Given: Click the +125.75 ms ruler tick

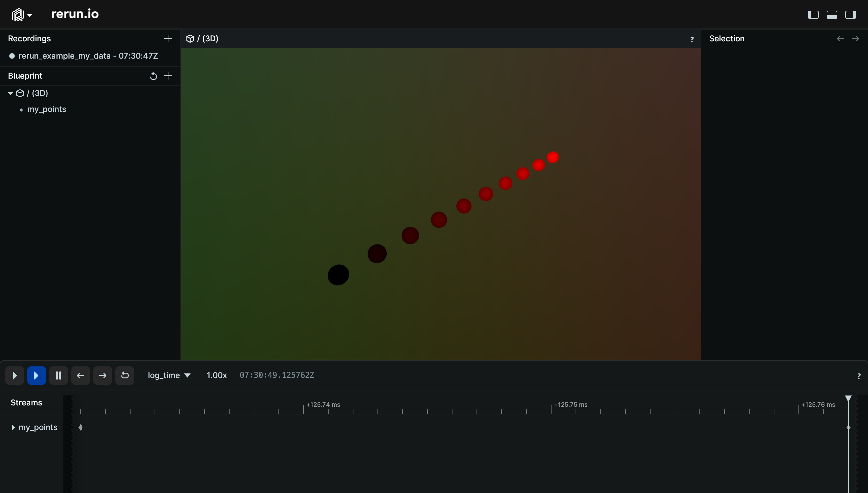Looking at the screenshot, I should (570, 405).
